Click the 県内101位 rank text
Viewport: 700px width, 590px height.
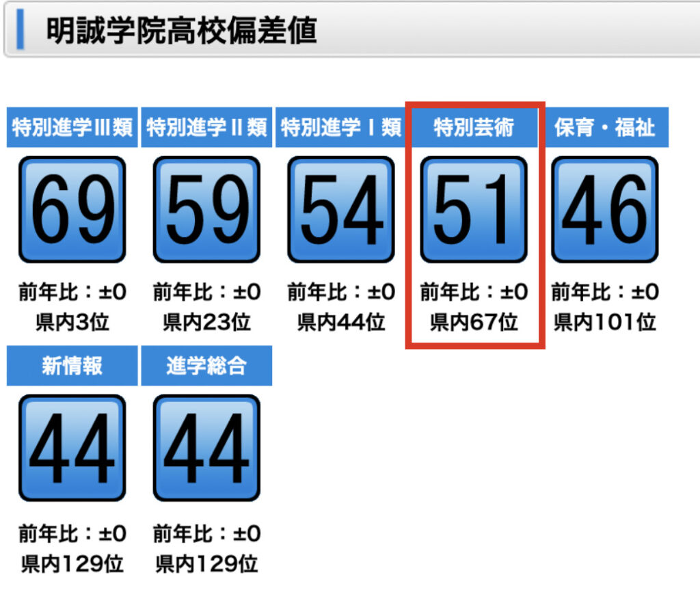[x=605, y=322]
